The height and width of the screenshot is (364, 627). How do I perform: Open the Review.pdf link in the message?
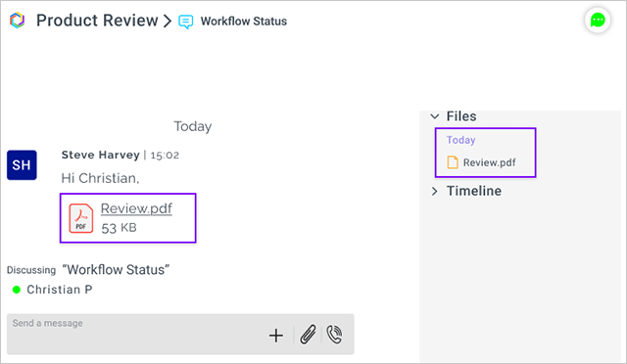(x=136, y=208)
